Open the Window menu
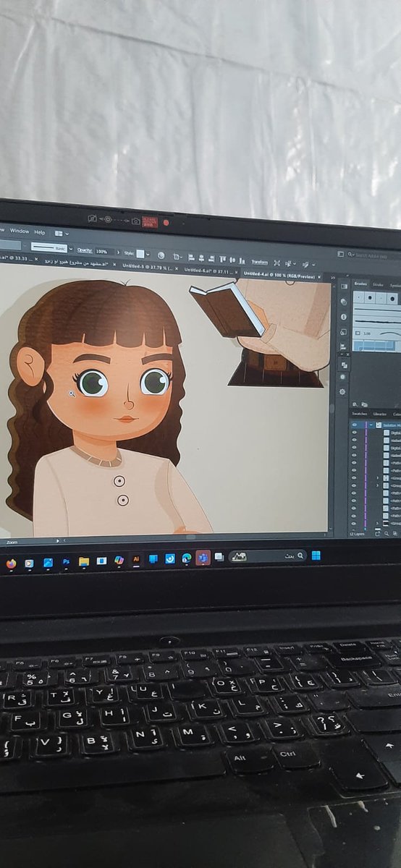 pyautogui.click(x=20, y=231)
